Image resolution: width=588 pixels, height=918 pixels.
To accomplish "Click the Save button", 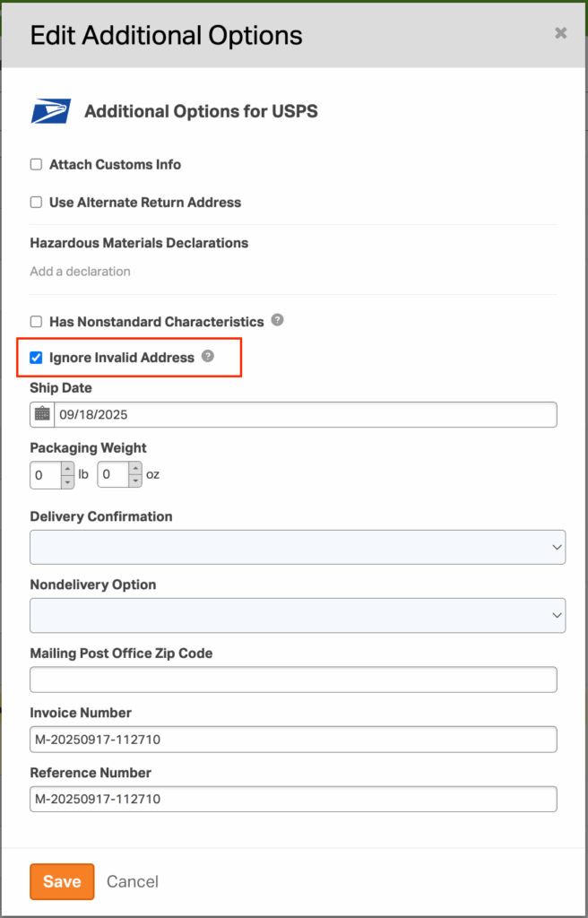I will coord(62,881).
